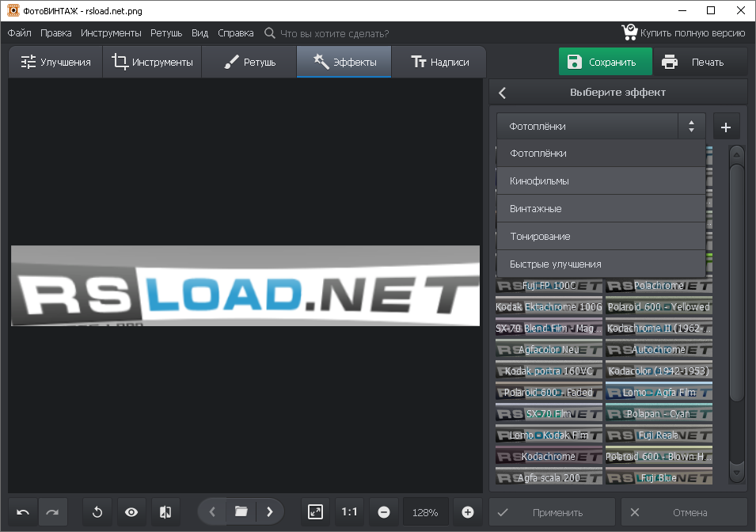Pick the Kodacolor (1942-1953) preset
Image resolution: width=756 pixels, height=532 pixels.
659,371
